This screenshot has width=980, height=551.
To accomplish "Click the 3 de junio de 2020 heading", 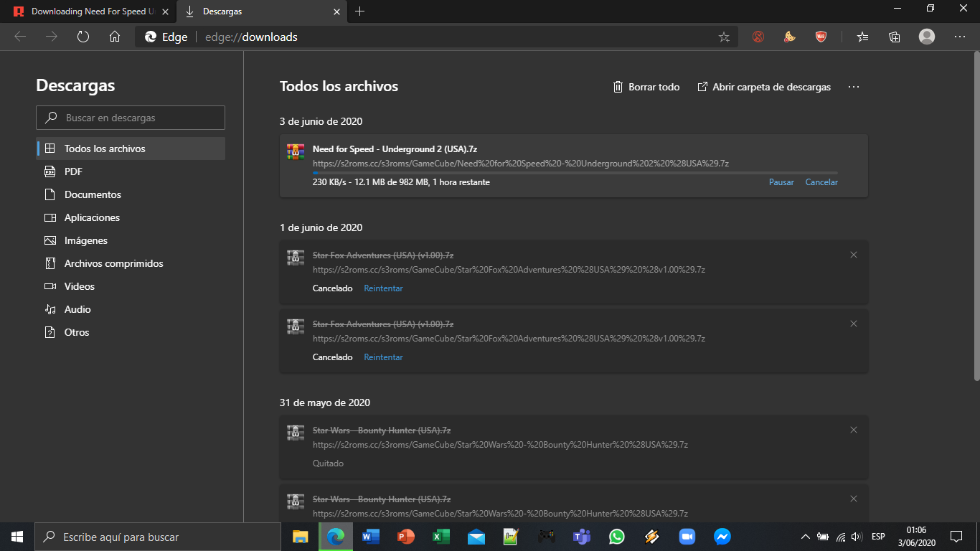I will tap(321, 121).
